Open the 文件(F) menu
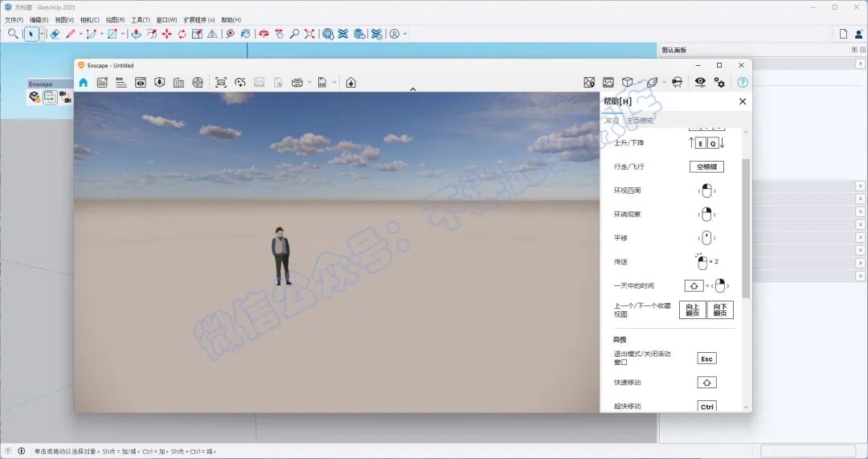The height and width of the screenshot is (459, 868). pos(14,20)
